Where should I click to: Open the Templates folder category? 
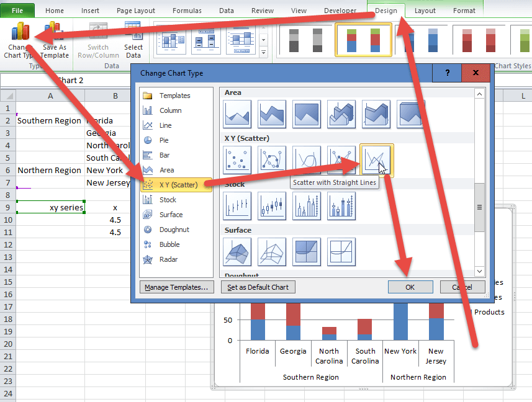pos(174,96)
